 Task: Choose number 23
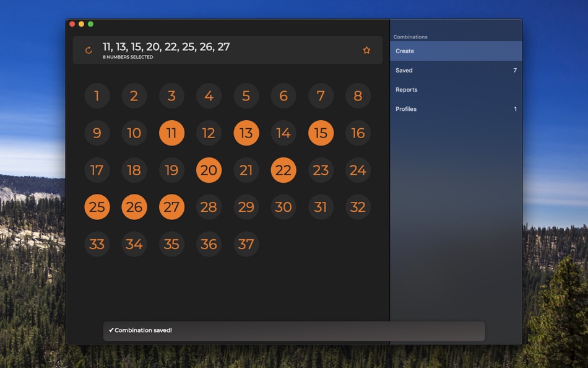pyautogui.click(x=321, y=170)
